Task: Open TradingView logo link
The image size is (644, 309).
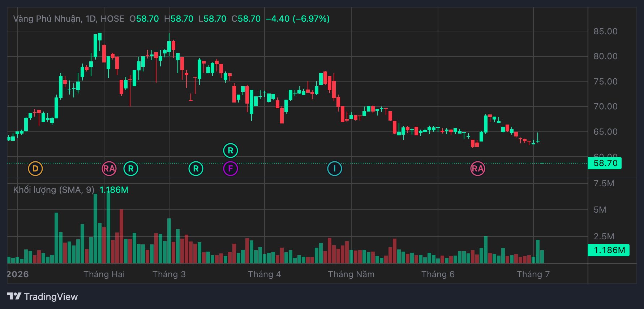Action: pyautogui.click(x=43, y=297)
